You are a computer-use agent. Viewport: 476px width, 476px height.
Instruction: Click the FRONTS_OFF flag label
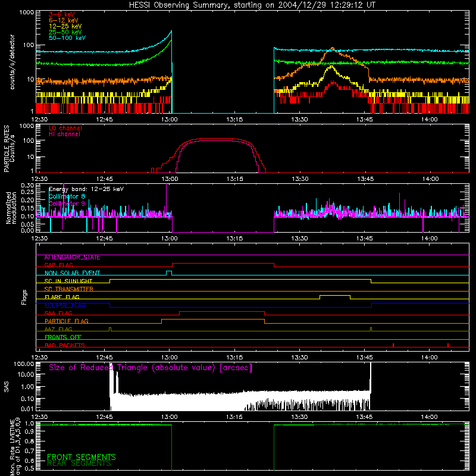click(63, 337)
